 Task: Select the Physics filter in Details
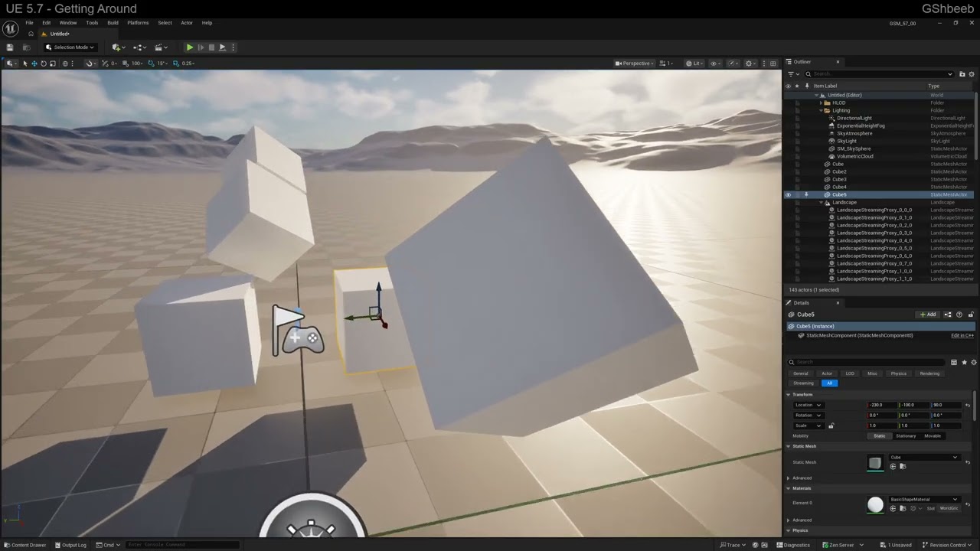point(898,373)
